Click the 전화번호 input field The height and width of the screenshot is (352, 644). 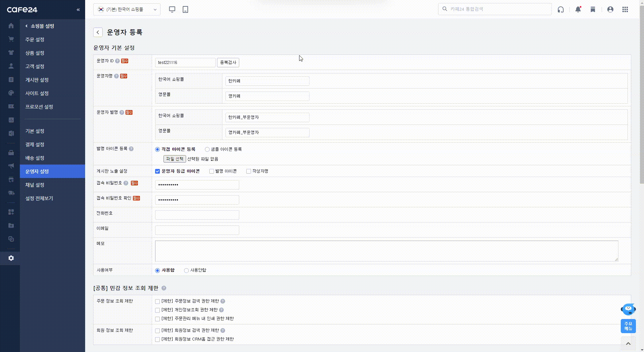pyautogui.click(x=197, y=215)
